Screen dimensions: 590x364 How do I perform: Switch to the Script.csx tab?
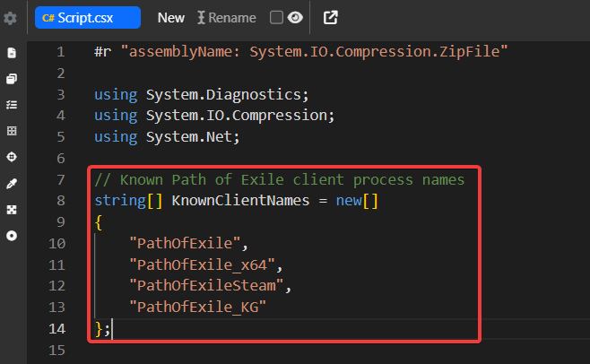coord(87,18)
